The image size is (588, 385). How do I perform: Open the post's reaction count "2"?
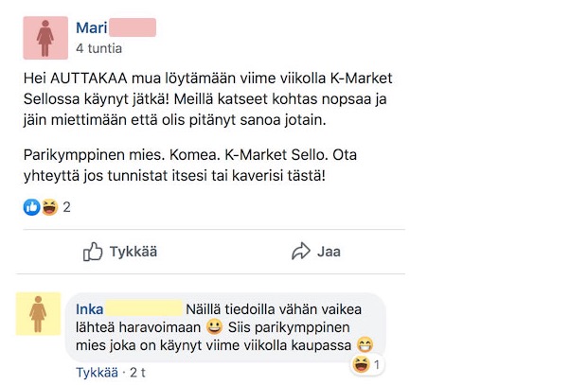coord(67,207)
